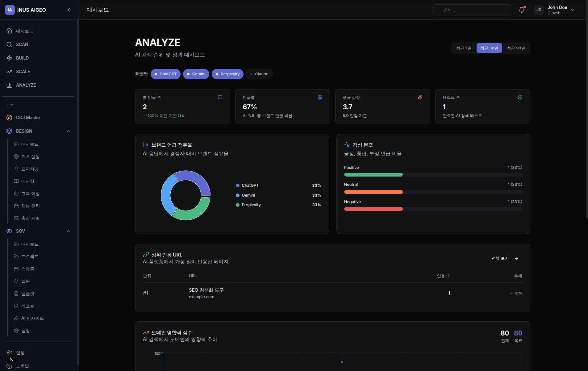Enable the Claude platform filter
The width and height of the screenshot is (588, 371).
pos(259,74)
